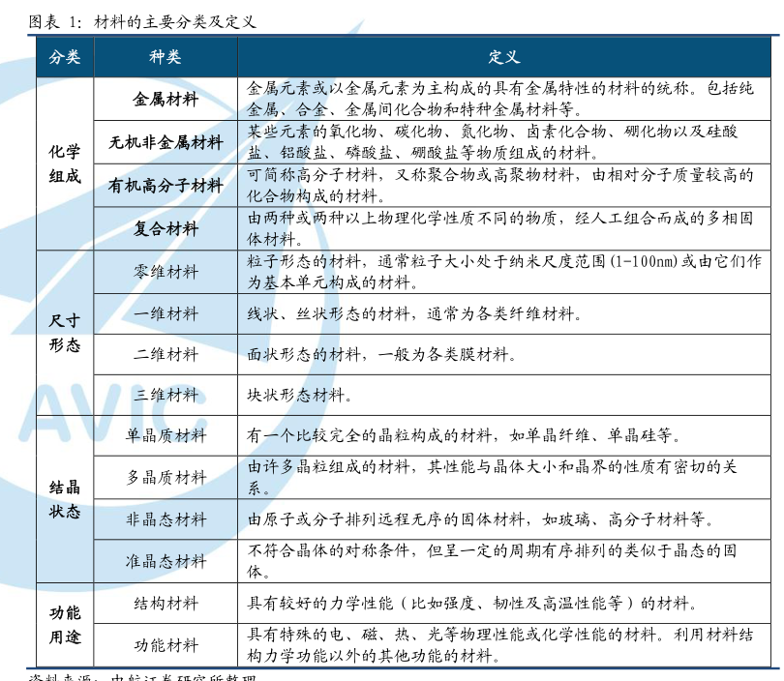Image resolution: width=784 pixels, height=681 pixels.
Task: Select the "无机非金属材料" cell
Action: coord(166,142)
